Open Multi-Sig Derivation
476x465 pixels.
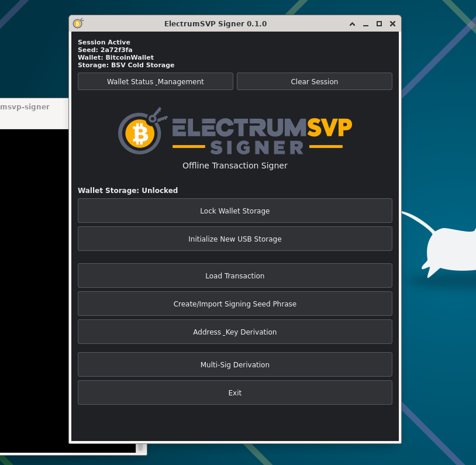[x=234, y=364]
